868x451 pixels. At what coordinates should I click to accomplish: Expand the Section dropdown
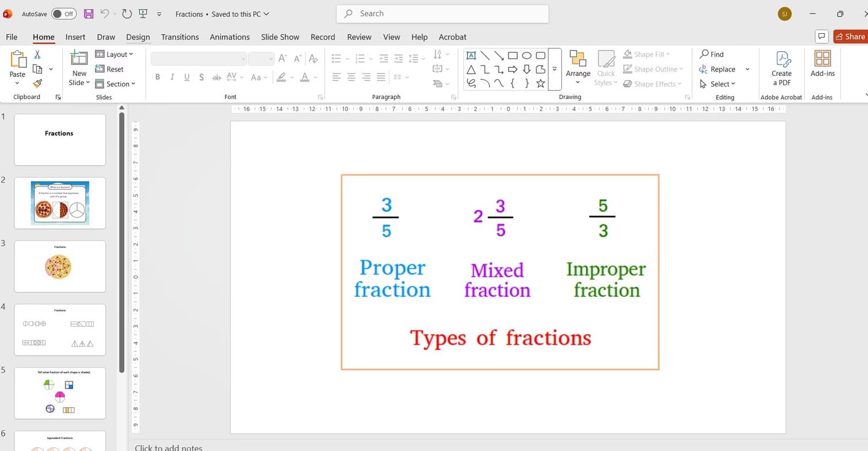pyautogui.click(x=117, y=84)
